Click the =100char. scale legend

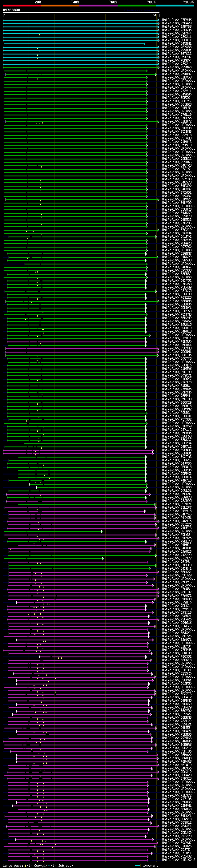(147, 865)
